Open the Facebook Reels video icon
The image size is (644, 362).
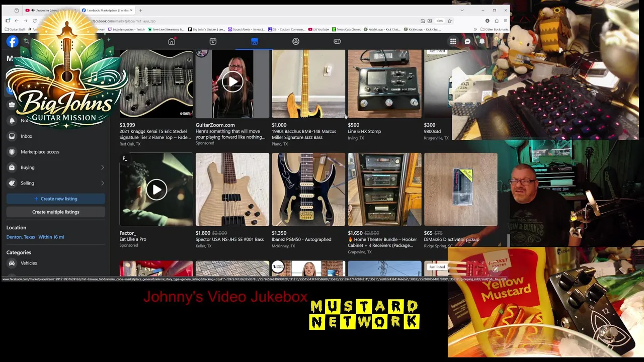tap(213, 41)
